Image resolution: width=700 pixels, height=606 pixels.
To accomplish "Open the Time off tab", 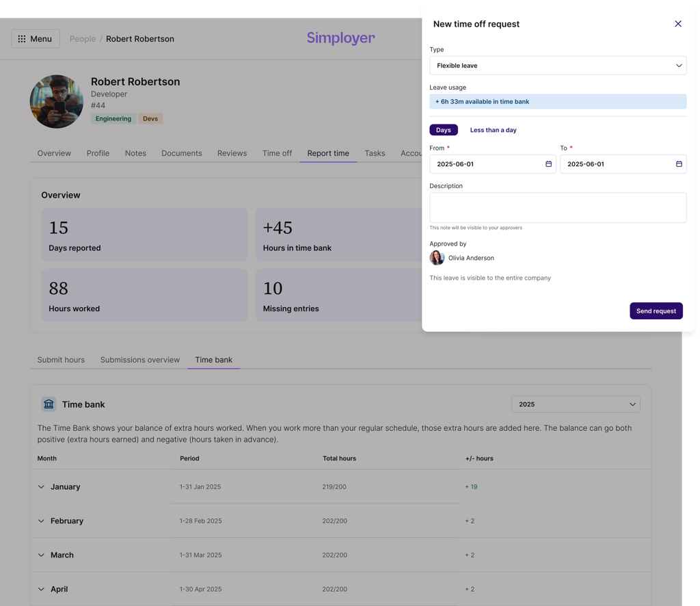I will tap(277, 153).
